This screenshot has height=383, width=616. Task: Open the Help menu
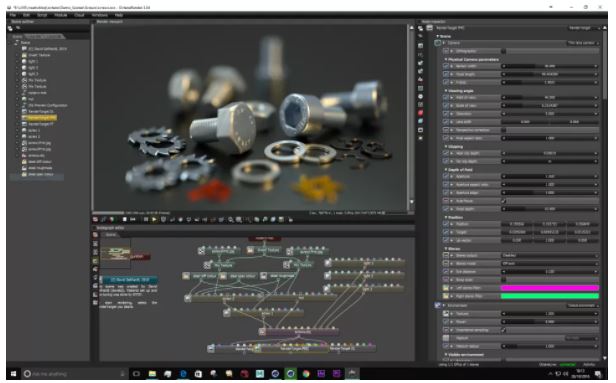pos(119,15)
